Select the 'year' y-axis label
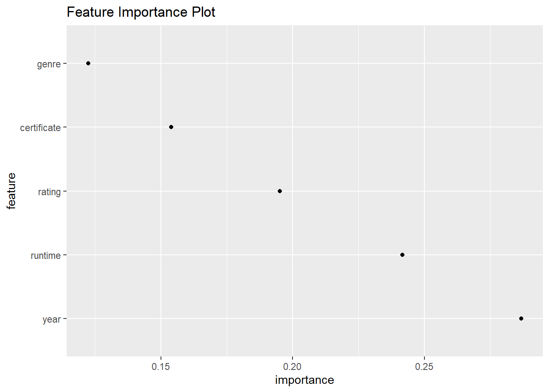 click(x=51, y=319)
